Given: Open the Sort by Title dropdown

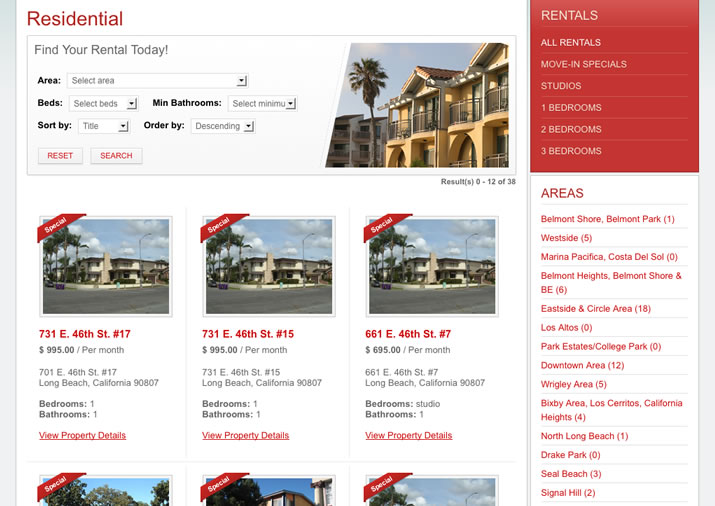Looking at the screenshot, I should point(104,126).
